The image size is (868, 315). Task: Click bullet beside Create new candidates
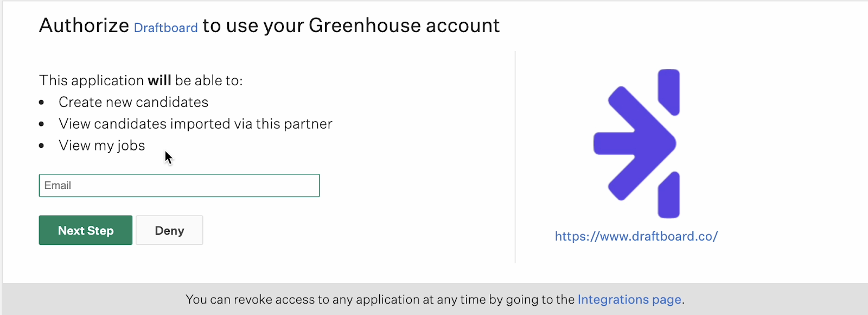42,103
